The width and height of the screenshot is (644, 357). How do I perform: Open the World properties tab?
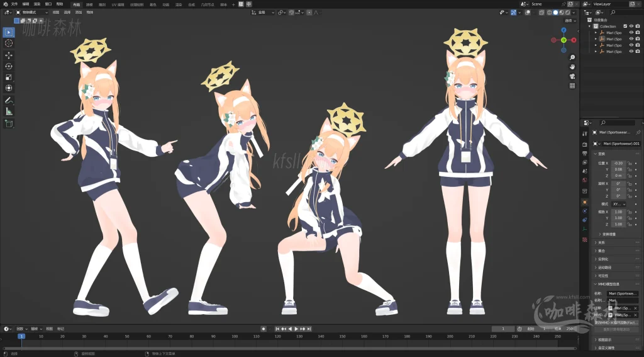[585, 180]
